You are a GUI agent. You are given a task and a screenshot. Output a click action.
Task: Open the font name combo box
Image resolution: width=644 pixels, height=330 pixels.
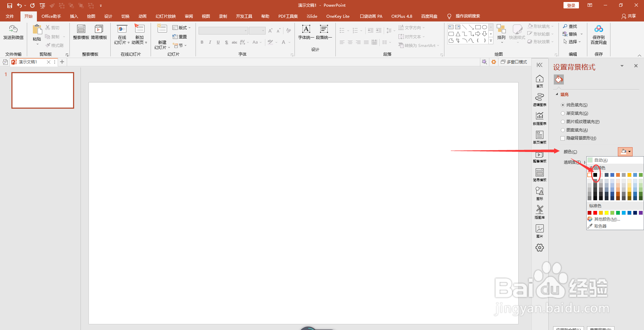[223, 31]
